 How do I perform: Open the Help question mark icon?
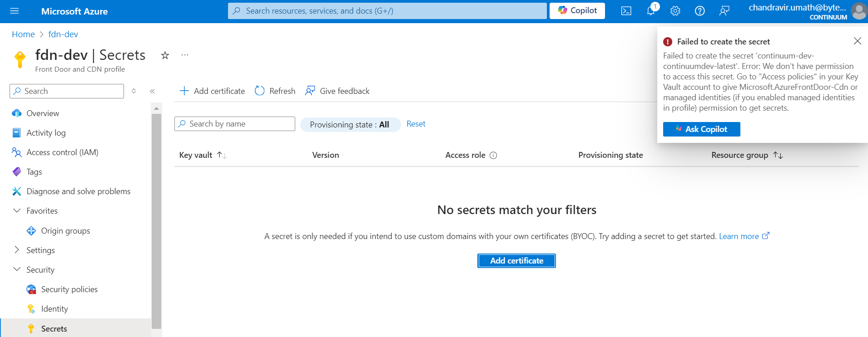coord(700,11)
